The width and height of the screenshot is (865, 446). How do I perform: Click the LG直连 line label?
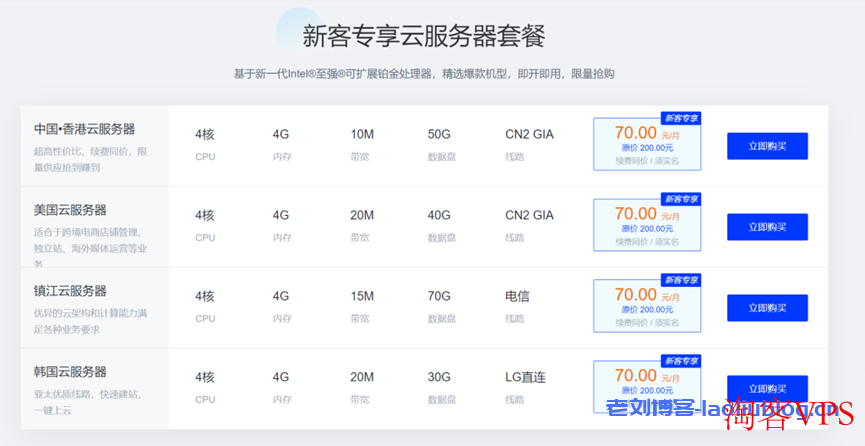(525, 377)
